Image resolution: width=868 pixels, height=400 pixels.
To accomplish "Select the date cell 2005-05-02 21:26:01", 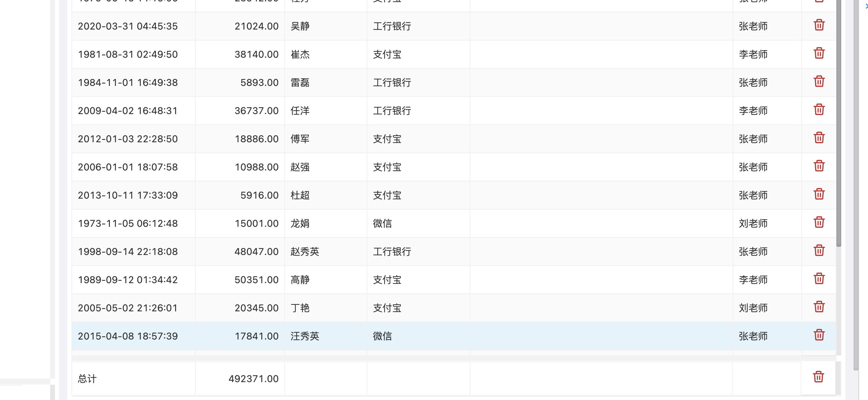I will [x=128, y=308].
